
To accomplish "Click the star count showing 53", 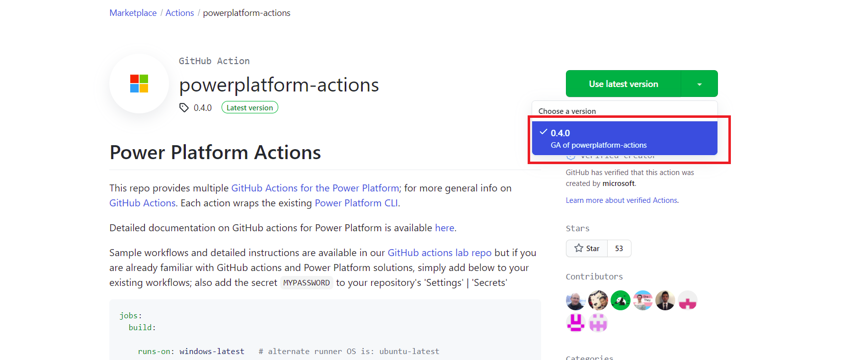I will tap(619, 248).
